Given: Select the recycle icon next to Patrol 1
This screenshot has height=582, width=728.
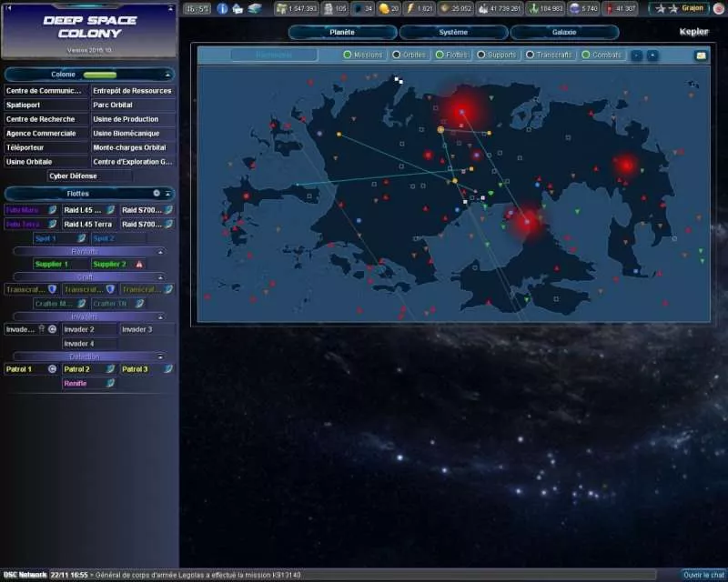Looking at the screenshot, I should 52,367.
